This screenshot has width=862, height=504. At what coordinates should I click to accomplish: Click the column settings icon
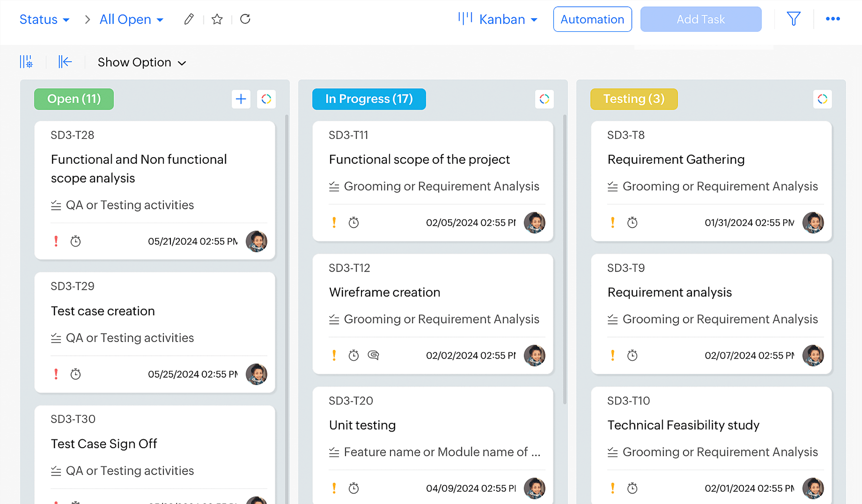[x=26, y=62]
